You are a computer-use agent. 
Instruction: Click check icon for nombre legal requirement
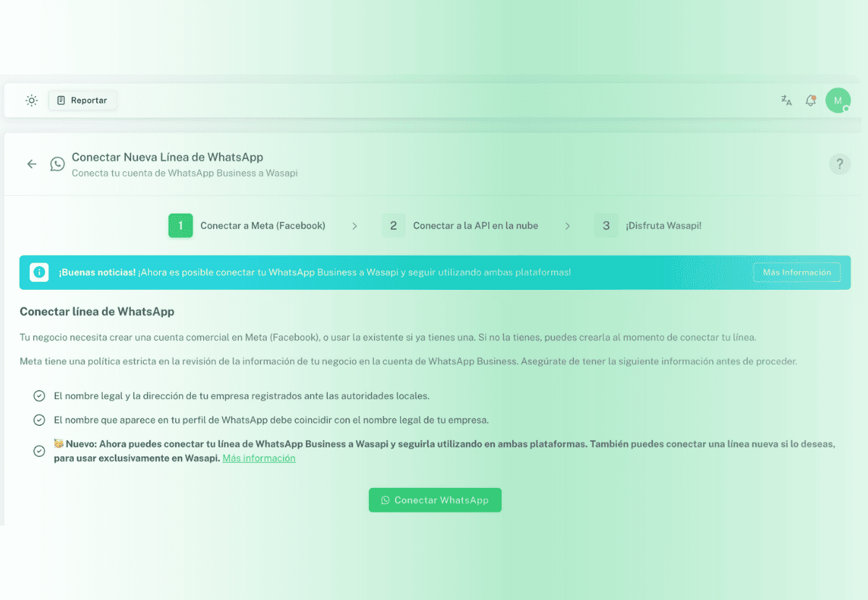[40, 396]
